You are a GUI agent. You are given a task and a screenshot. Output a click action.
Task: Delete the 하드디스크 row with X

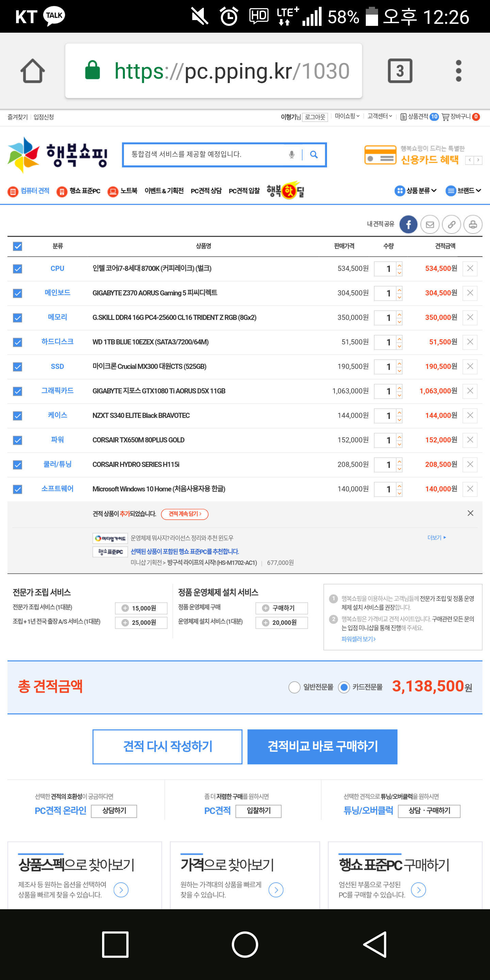[470, 342]
